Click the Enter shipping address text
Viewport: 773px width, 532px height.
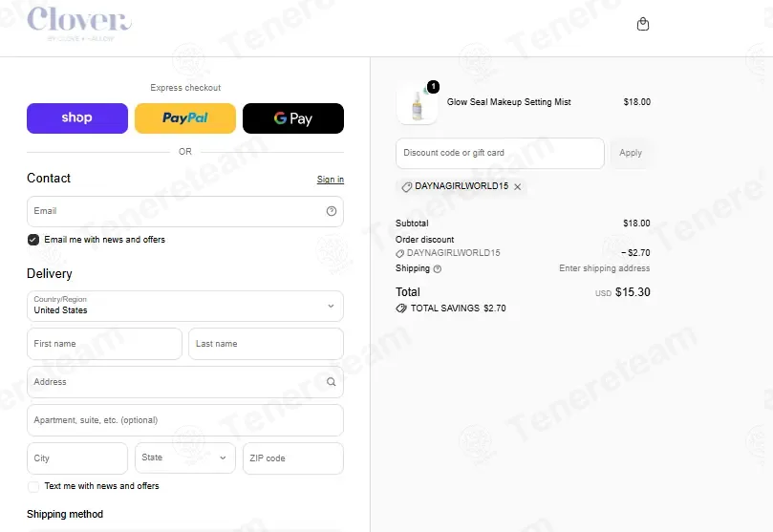(605, 268)
